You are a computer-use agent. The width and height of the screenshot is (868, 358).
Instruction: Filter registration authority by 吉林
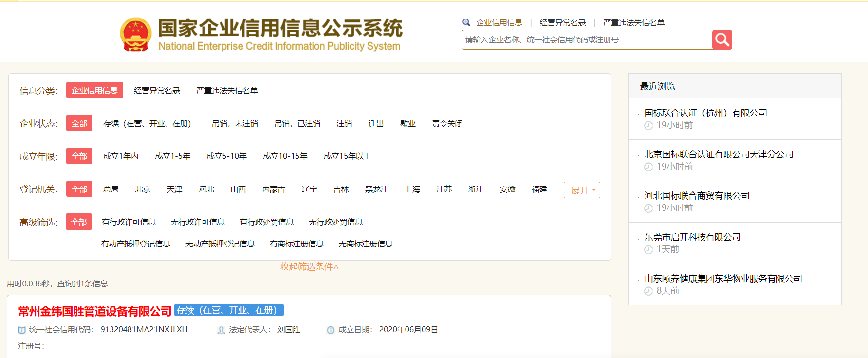[x=341, y=189]
